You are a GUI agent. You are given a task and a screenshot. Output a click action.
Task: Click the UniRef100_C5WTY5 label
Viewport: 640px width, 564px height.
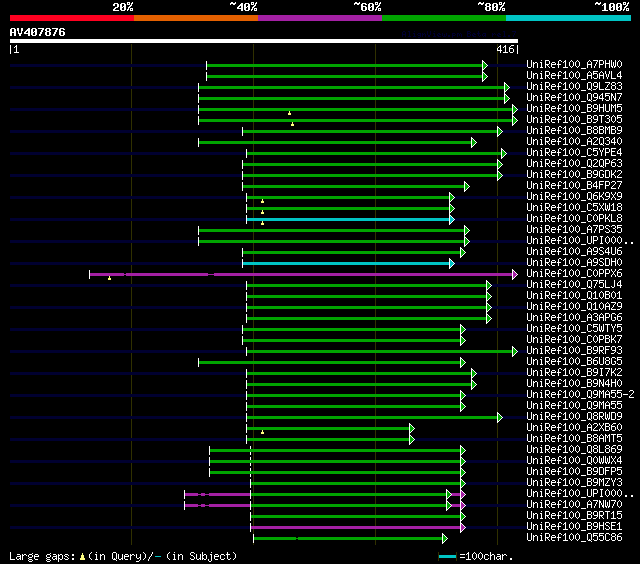(574, 329)
